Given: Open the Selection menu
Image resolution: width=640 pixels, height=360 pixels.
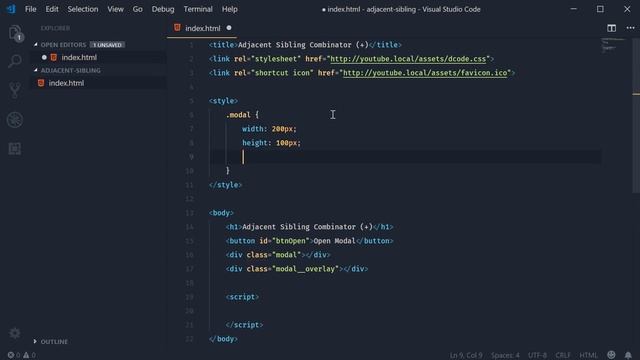Looking at the screenshot, I should click(83, 9).
